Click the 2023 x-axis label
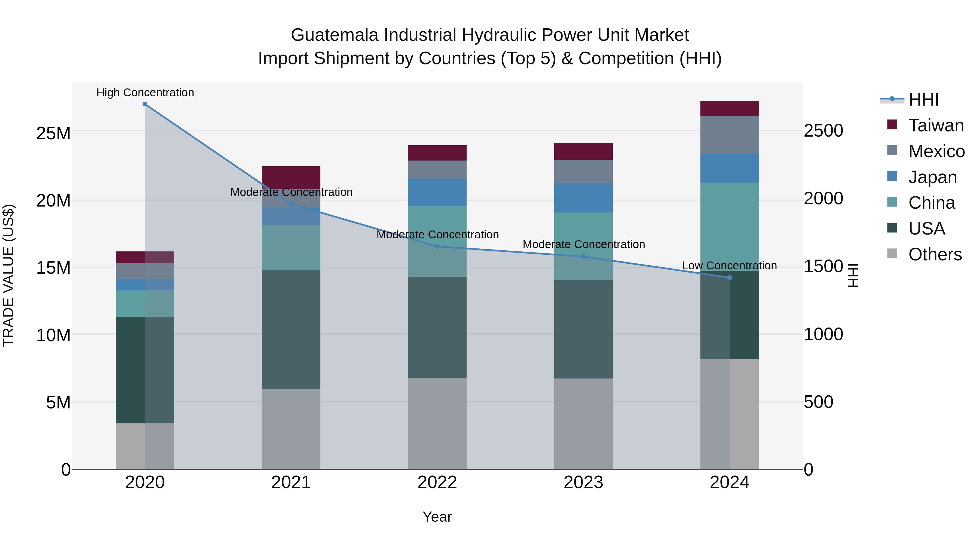 point(584,482)
